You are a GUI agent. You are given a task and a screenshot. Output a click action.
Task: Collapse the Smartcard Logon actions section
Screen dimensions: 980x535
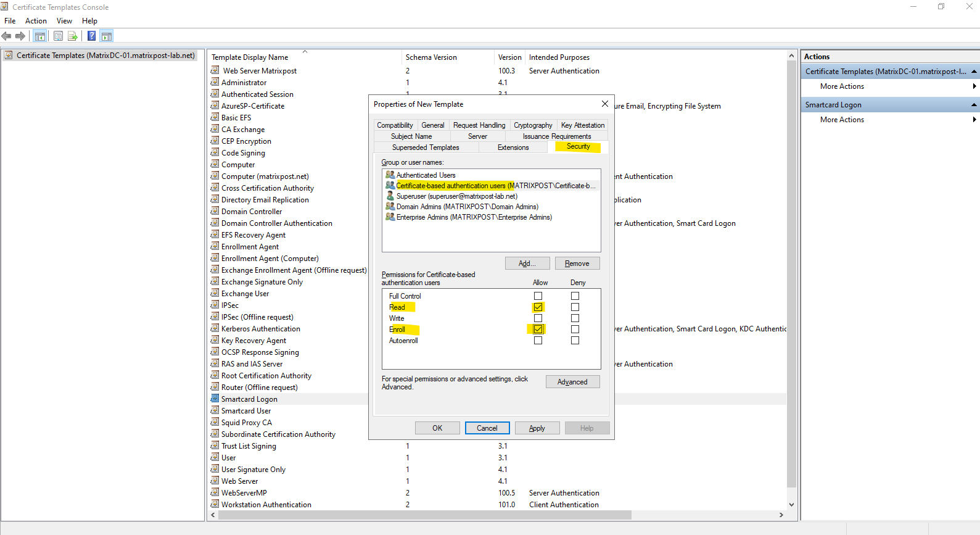click(x=974, y=105)
